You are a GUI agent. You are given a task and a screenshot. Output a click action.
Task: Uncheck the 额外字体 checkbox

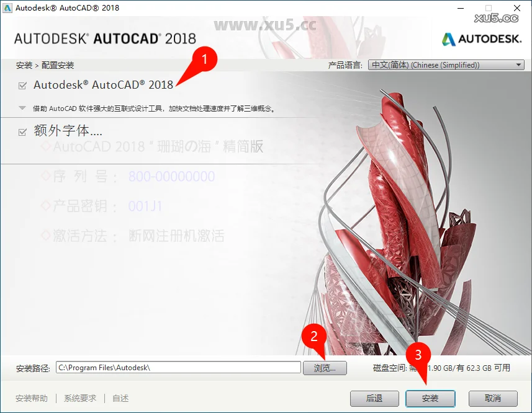tap(23, 131)
